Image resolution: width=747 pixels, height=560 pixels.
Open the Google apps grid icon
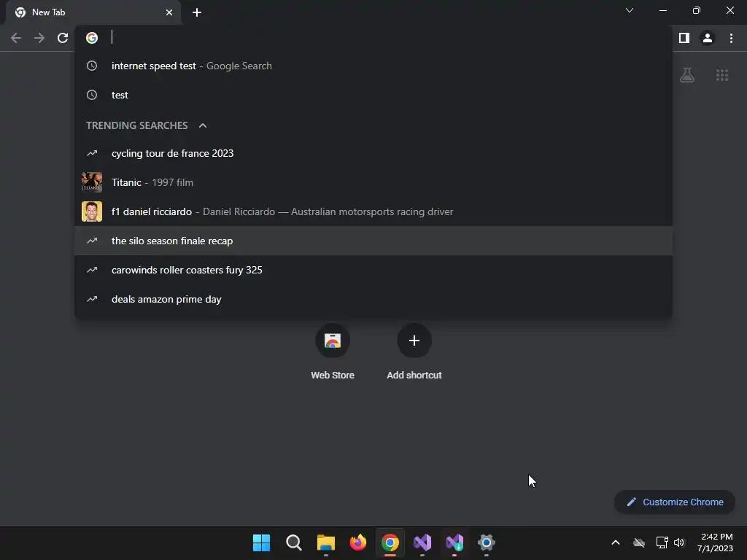coord(722,75)
